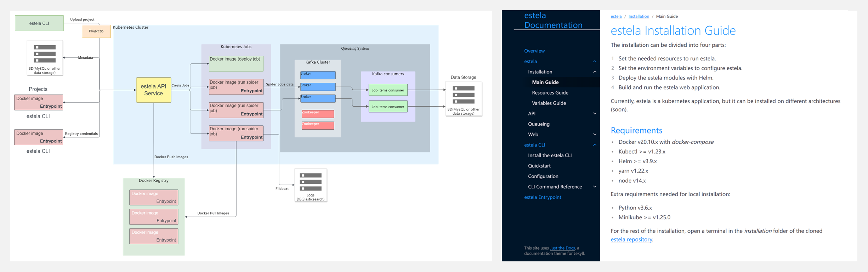
Task: Collapse the estela section chevron in sidebar
Action: pos(595,62)
